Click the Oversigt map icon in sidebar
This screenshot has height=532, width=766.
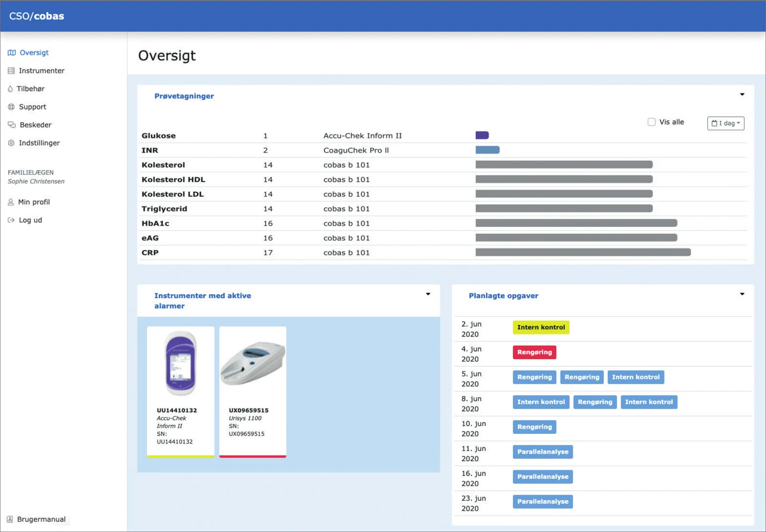coord(11,53)
